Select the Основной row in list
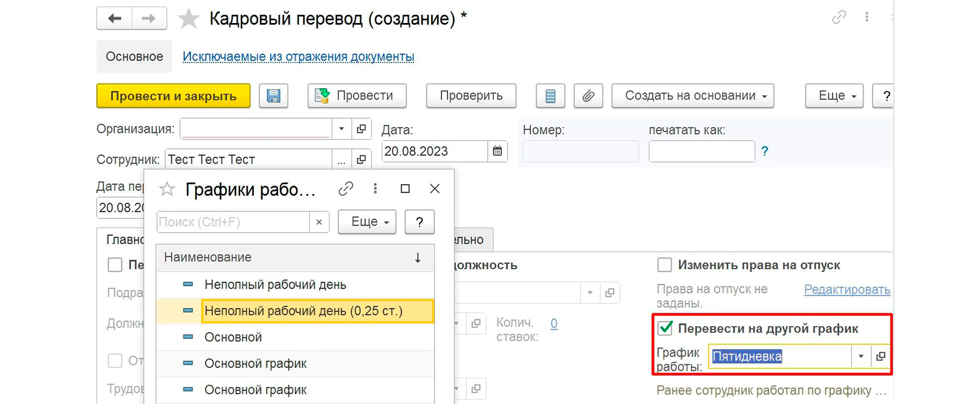980x404 pixels. click(295, 338)
